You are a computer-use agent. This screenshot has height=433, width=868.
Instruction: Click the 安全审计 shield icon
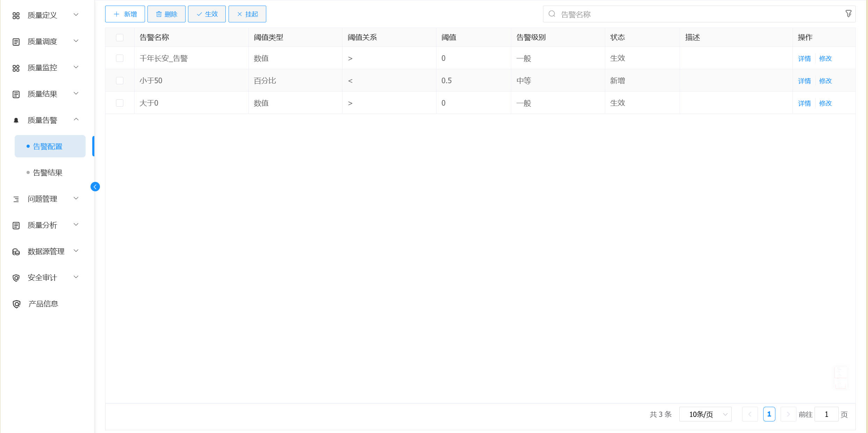pyautogui.click(x=16, y=278)
